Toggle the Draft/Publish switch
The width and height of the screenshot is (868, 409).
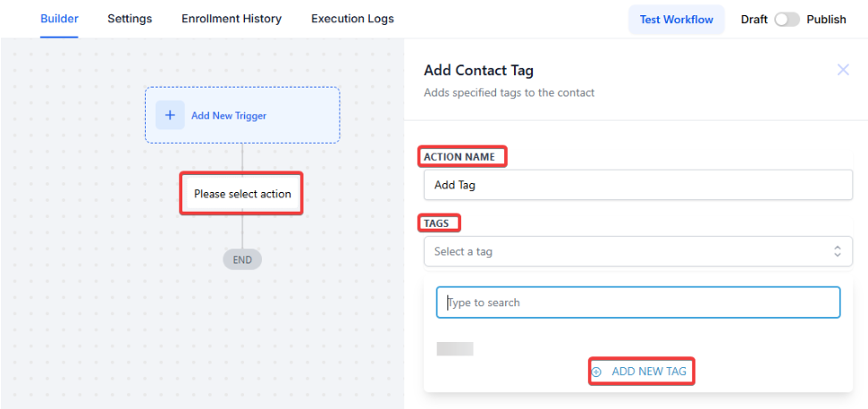[x=787, y=20]
